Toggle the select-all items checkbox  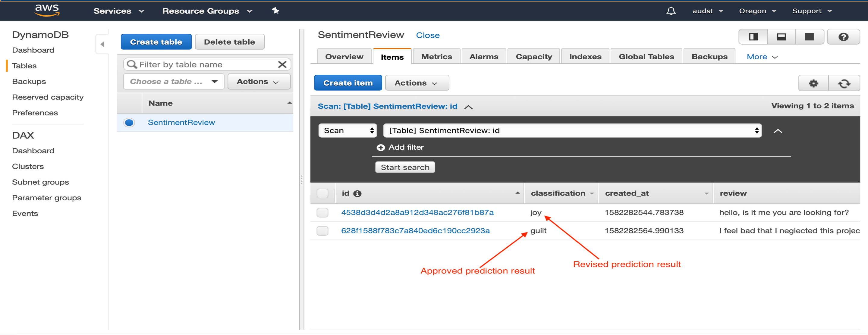322,193
